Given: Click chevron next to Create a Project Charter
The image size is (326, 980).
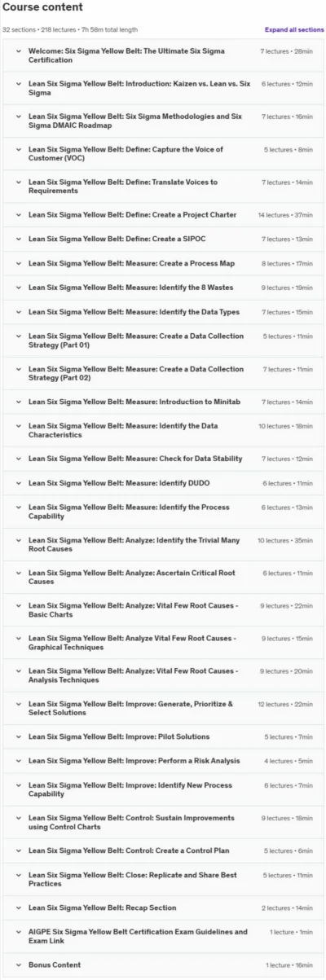Looking at the screenshot, I should tap(19, 215).
